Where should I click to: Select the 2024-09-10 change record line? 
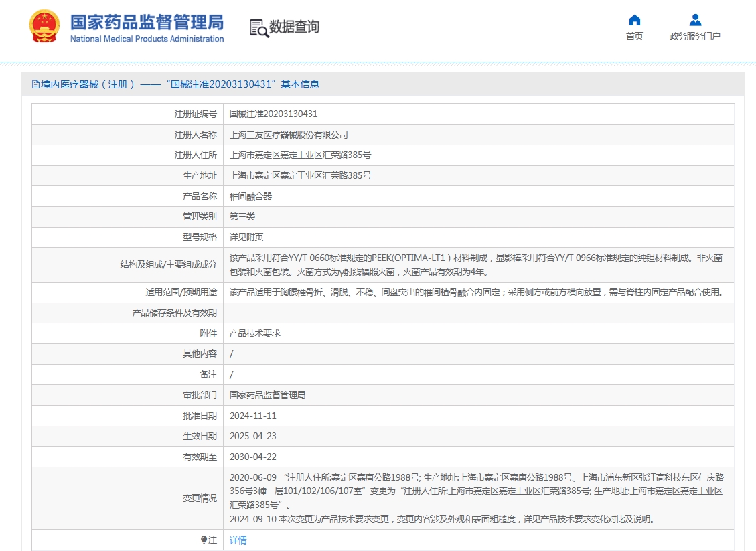[x=442, y=519]
